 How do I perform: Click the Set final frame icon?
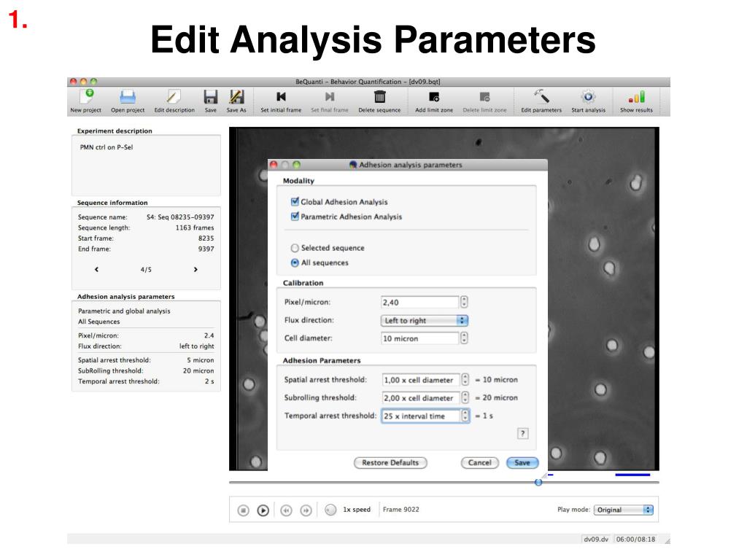330,97
